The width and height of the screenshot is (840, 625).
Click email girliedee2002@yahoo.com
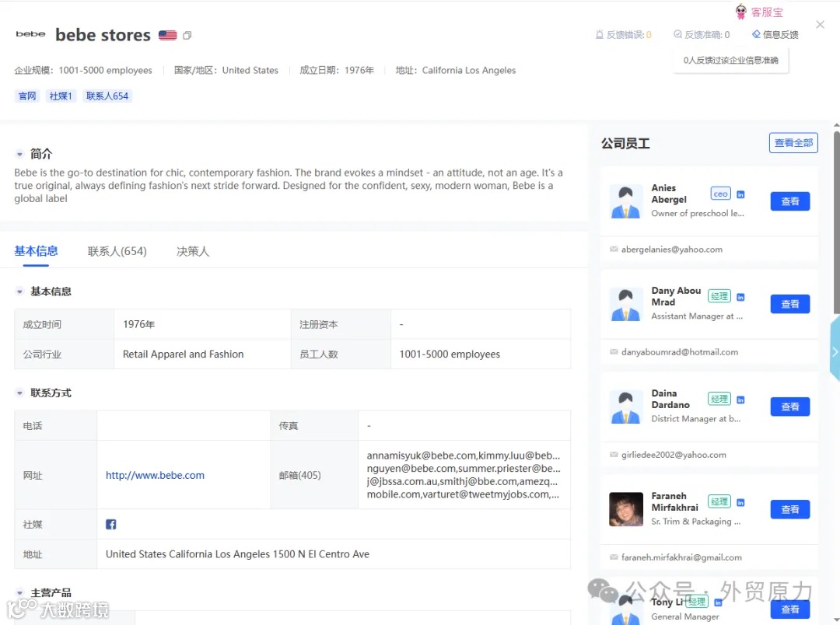(x=674, y=456)
